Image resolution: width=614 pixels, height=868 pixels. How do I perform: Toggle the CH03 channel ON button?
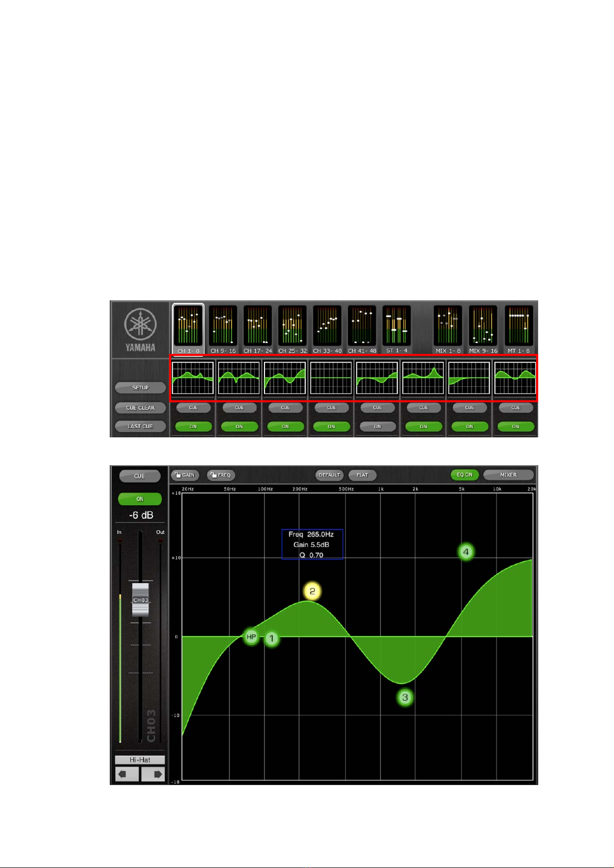pyautogui.click(x=140, y=499)
